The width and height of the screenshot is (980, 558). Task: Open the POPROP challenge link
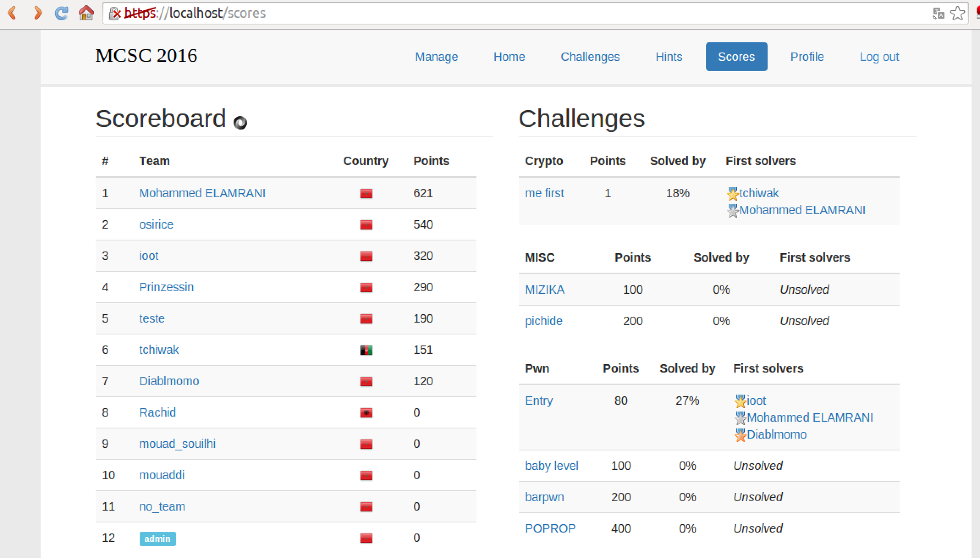[x=550, y=528]
